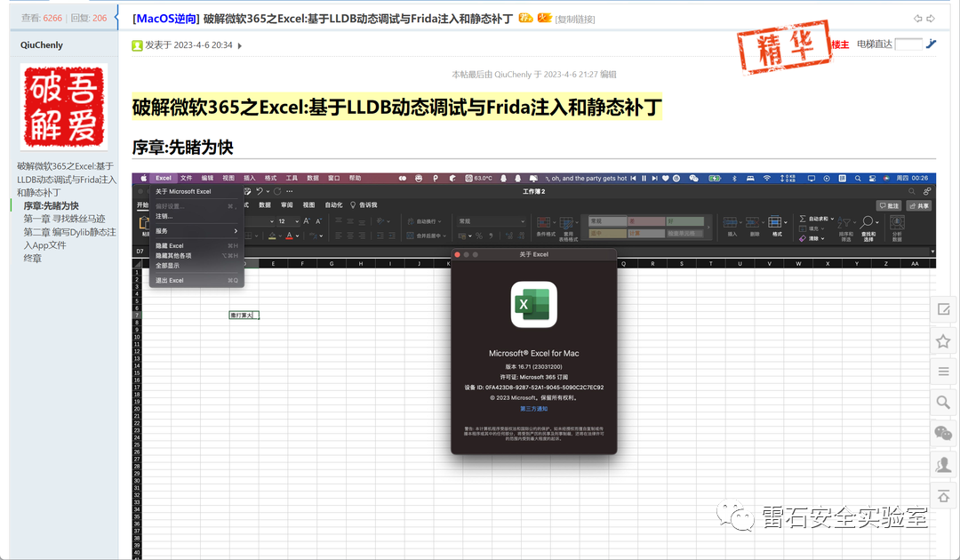Screen dimensions: 960x560
Task: Click the Analyze Data icon in Excel ribbon
Action: click(x=897, y=222)
